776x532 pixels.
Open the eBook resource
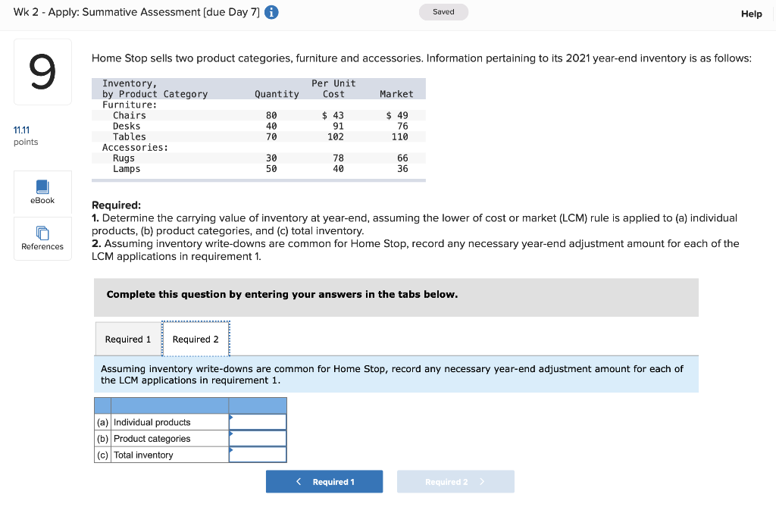point(42,192)
